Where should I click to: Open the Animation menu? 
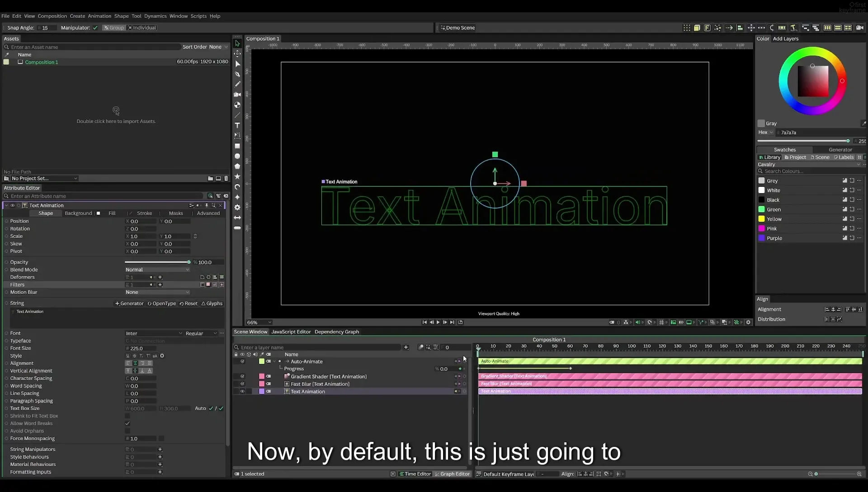click(x=99, y=16)
